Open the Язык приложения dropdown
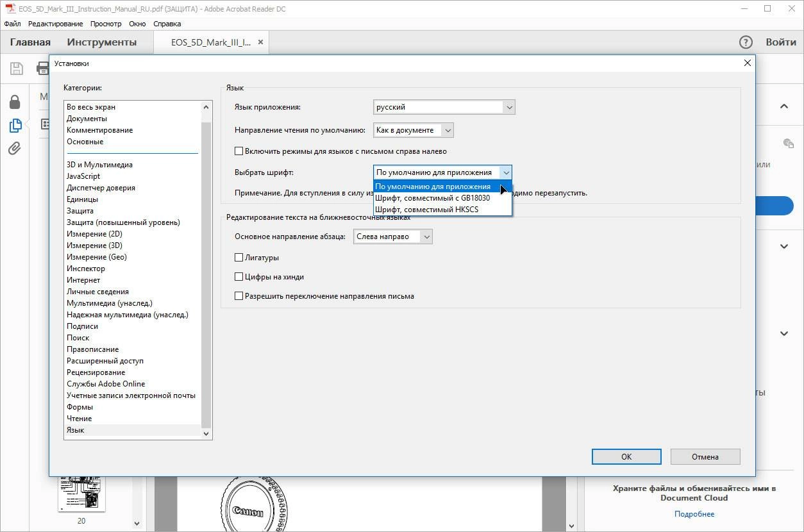804x532 pixels. click(444, 107)
